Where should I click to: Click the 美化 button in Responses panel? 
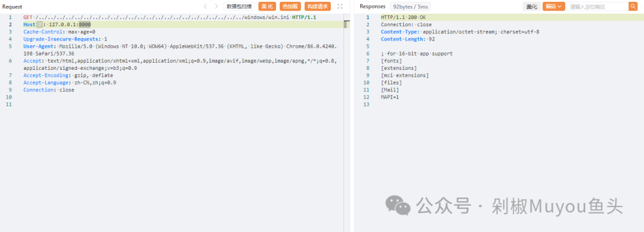point(531,7)
